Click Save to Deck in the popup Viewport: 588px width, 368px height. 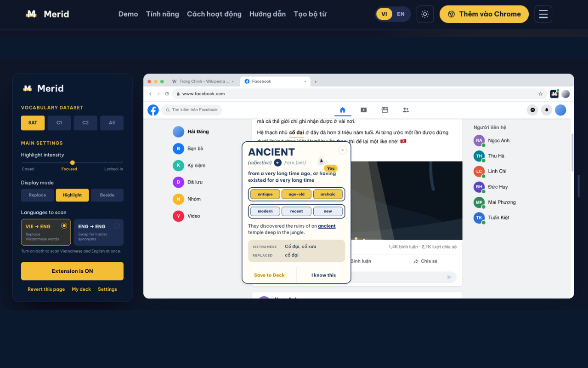269,275
